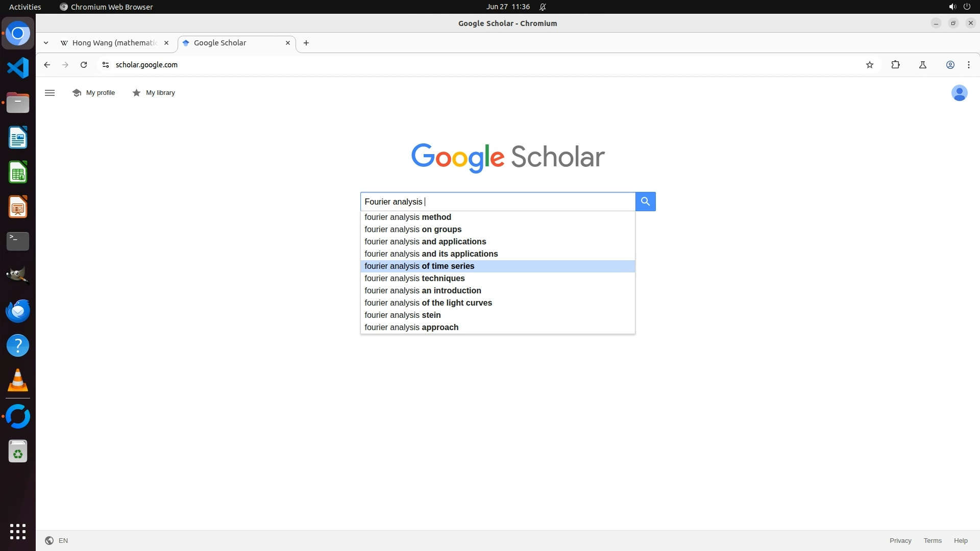The height and width of the screenshot is (551, 980).
Task: Change language via EN globe selector
Action: (57, 540)
